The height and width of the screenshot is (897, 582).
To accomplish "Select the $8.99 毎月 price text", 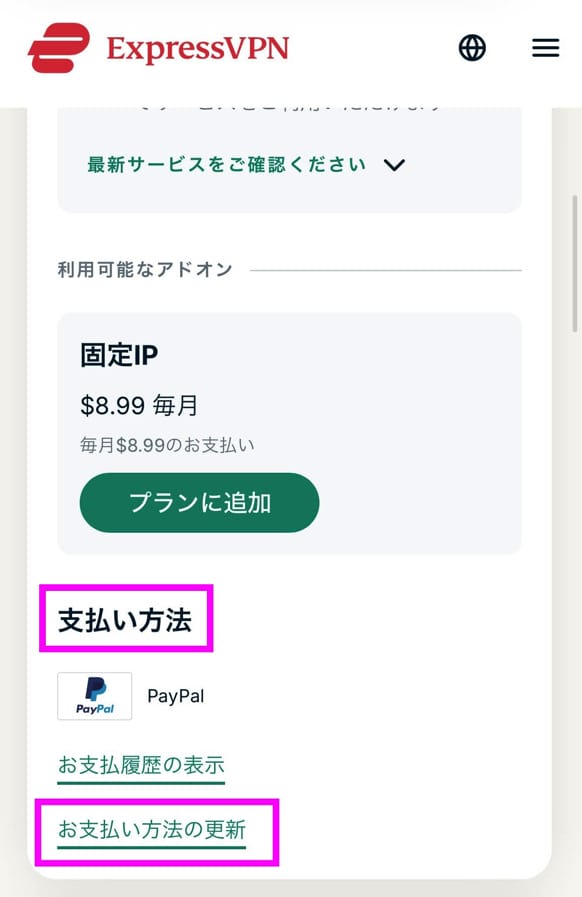I will pos(140,405).
